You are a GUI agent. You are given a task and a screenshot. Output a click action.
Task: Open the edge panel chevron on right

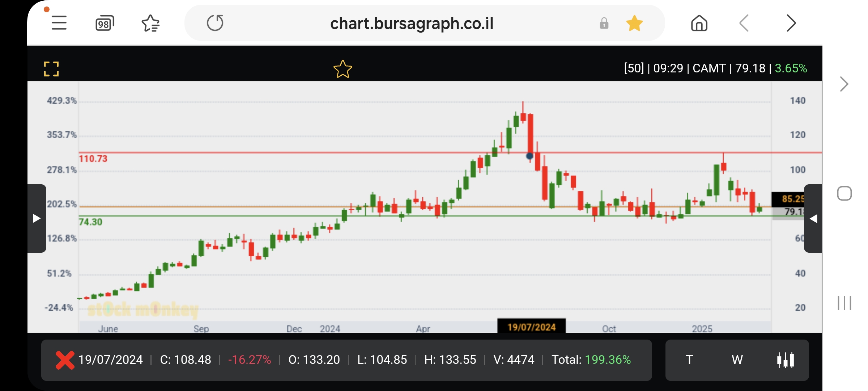pyautogui.click(x=844, y=84)
